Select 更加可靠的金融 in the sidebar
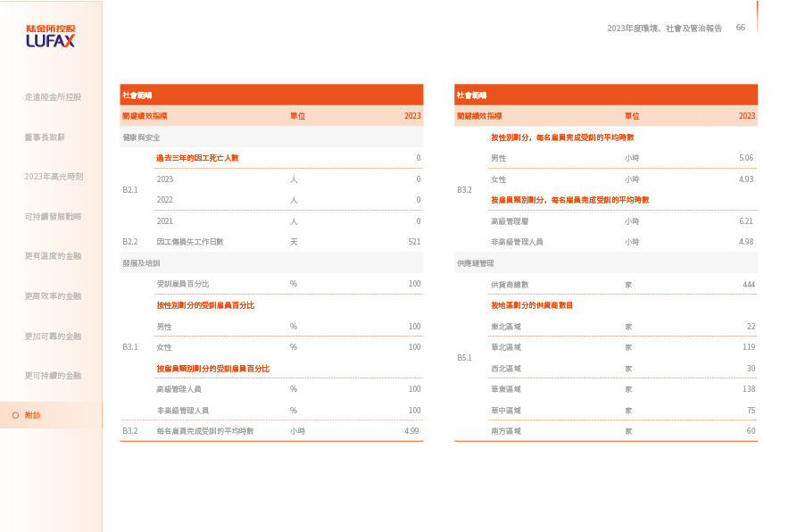The width and height of the screenshot is (797, 532). click(x=53, y=337)
